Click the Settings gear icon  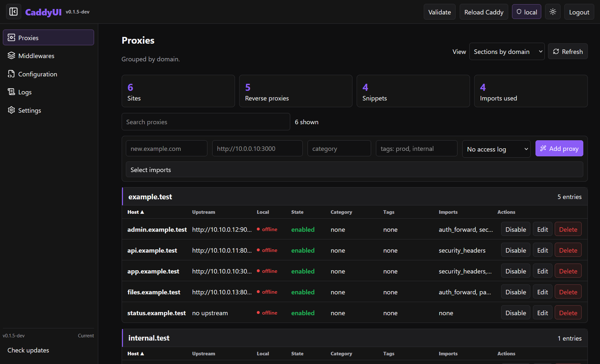click(11, 110)
